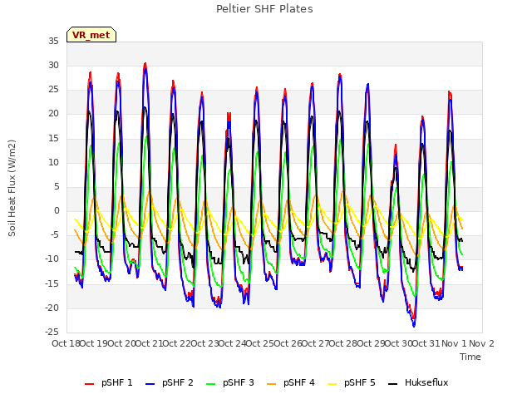Select the pSHF 5 legend entry
Image resolution: width=532 pixels, height=399 pixels.
pyautogui.click(x=352, y=382)
